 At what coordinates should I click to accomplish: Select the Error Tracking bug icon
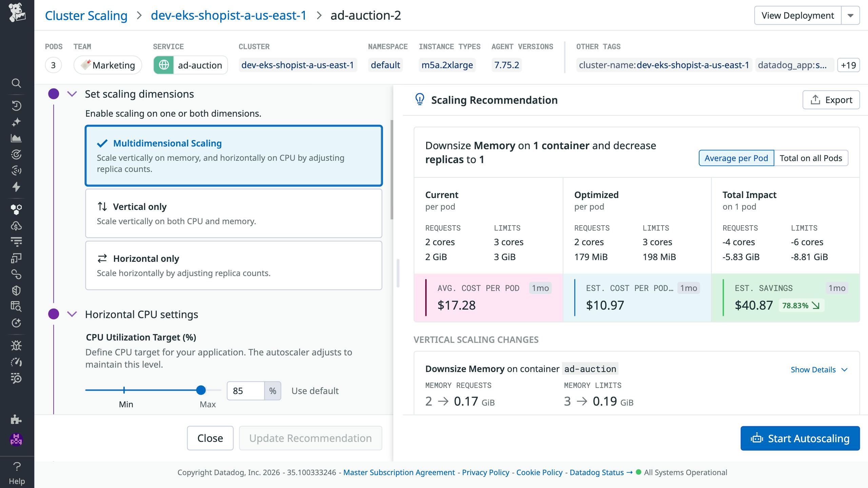(17, 345)
